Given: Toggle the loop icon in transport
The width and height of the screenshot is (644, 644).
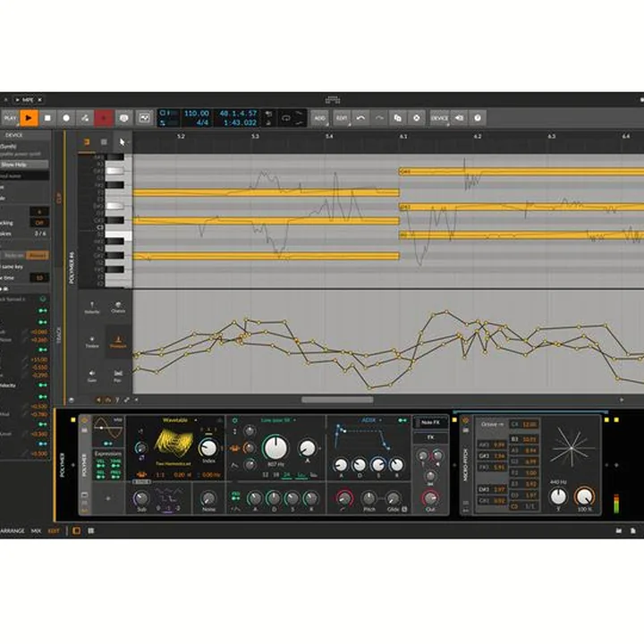Looking at the screenshot, I should pyautogui.click(x=286, y=118).
